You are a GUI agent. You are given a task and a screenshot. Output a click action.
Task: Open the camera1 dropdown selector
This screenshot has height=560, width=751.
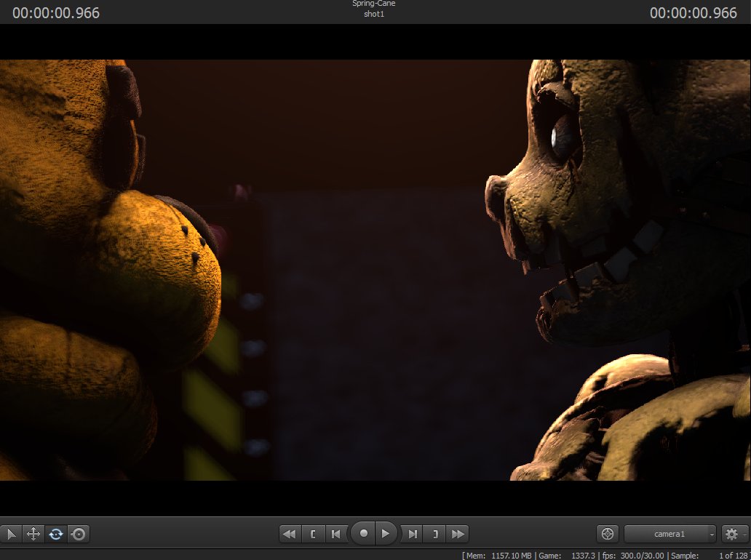tap(670, 534)
